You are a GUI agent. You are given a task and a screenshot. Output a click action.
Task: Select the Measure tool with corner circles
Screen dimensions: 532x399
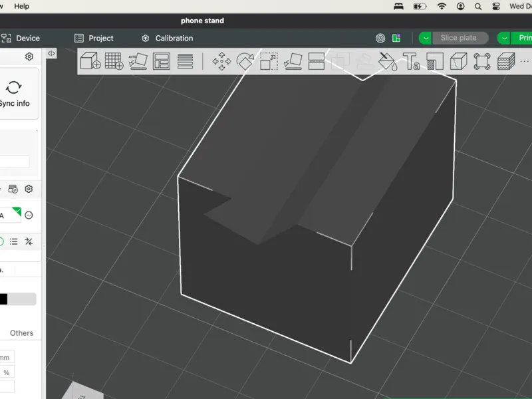click(482, 61)
